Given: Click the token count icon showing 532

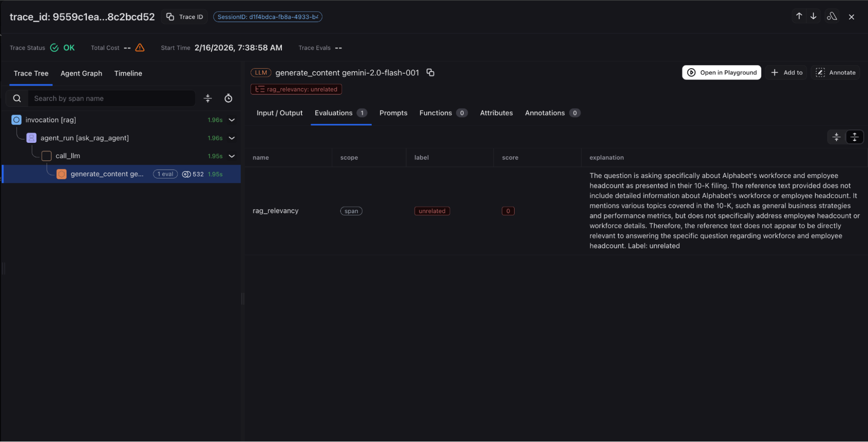Looking at the screenshot, I should (187, 174).
